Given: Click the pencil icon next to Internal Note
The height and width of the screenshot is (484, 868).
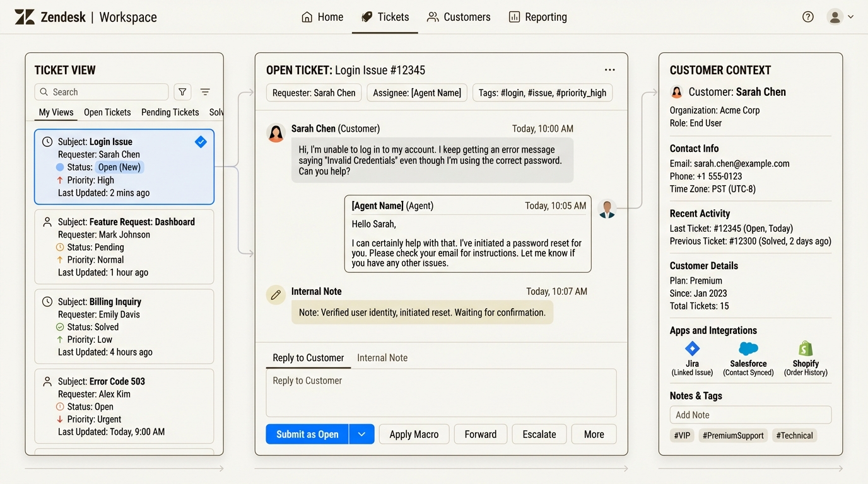Looking at the screenshot, I should pos(276,294).
